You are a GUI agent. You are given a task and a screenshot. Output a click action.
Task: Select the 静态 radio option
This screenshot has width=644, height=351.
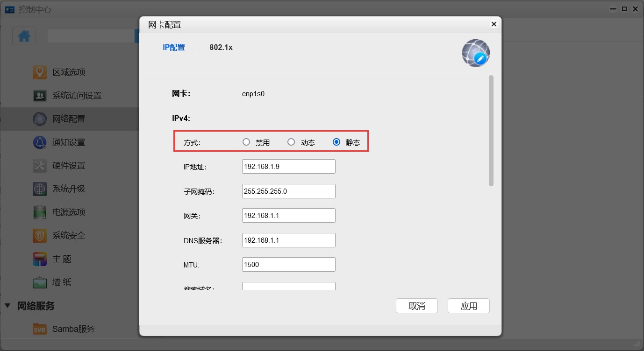point(336,142)
